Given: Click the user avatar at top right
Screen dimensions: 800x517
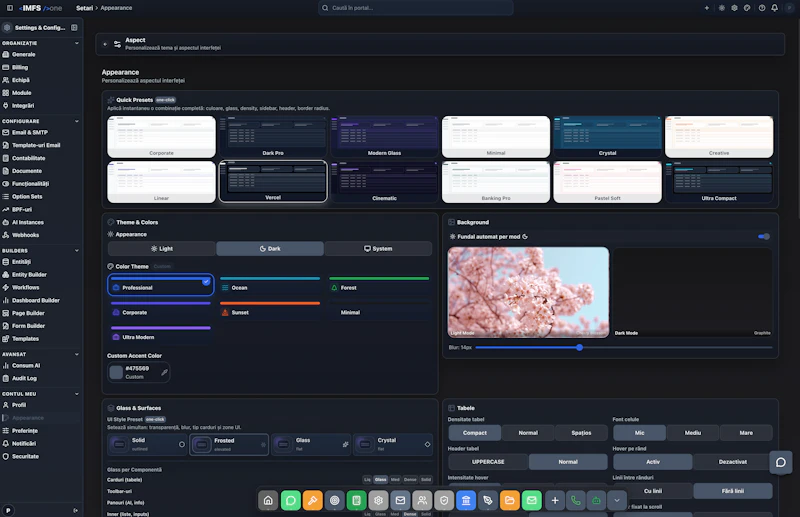Looking at the screenshot, I should click(789, 8).
